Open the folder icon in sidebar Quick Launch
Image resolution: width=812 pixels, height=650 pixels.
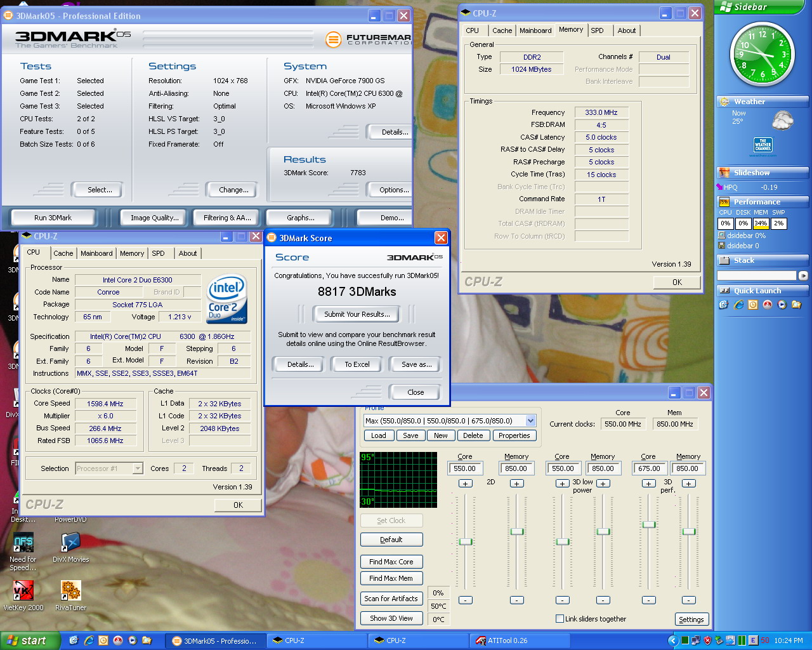tap(796, 305)
